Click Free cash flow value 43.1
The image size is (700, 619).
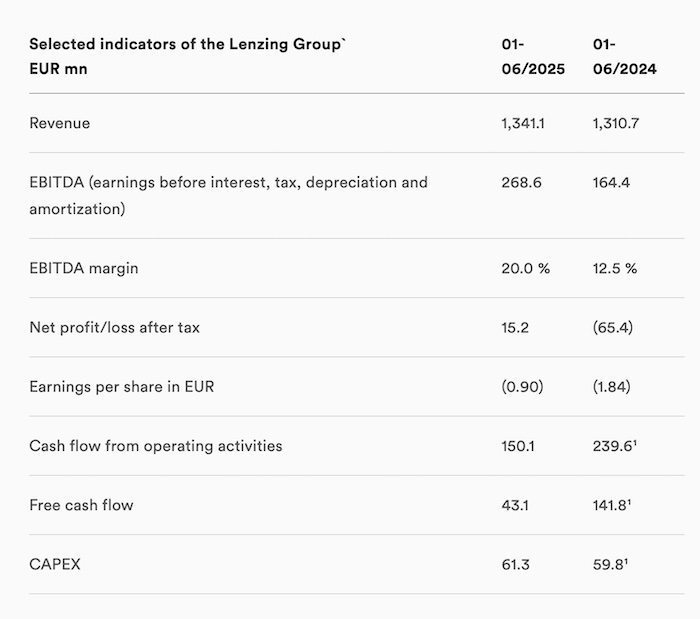tap(515, 505)
